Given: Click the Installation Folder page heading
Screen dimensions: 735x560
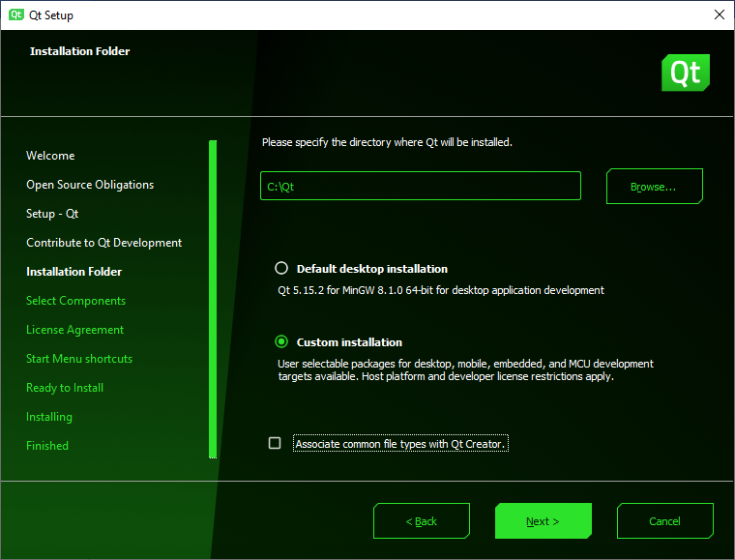Looking at the screenshot, I should click(x=79, y=51).
